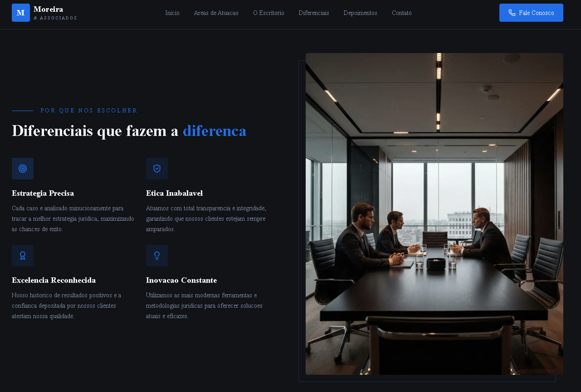Select the Etica Inabalavel title

pos(174,193)
